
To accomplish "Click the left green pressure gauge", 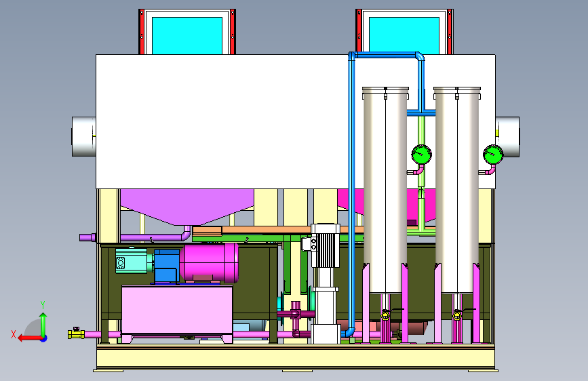I will coord(421,155).
